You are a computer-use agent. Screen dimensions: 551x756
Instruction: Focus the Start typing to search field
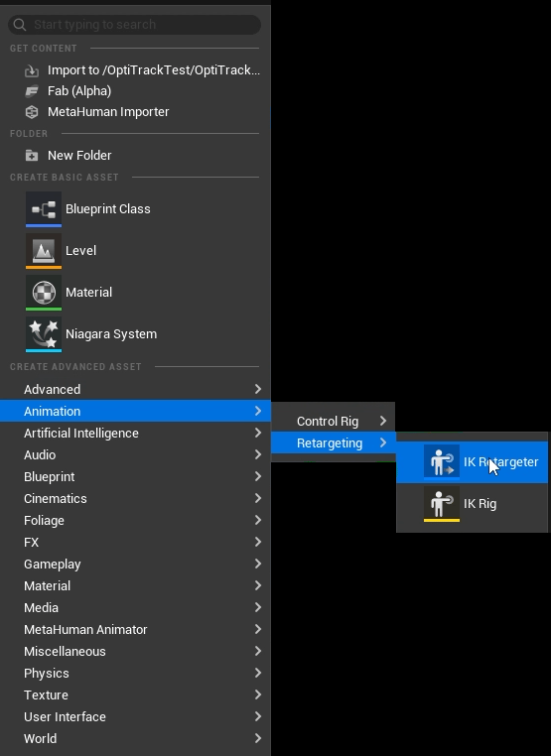coord(135,25)
